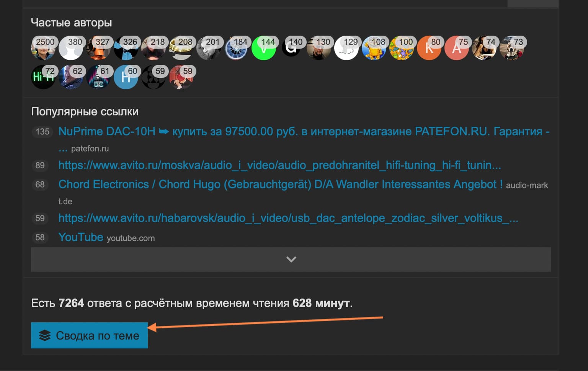Open the green V avatar with 144 posts
The image size is (588, 371).
(263, 49)
